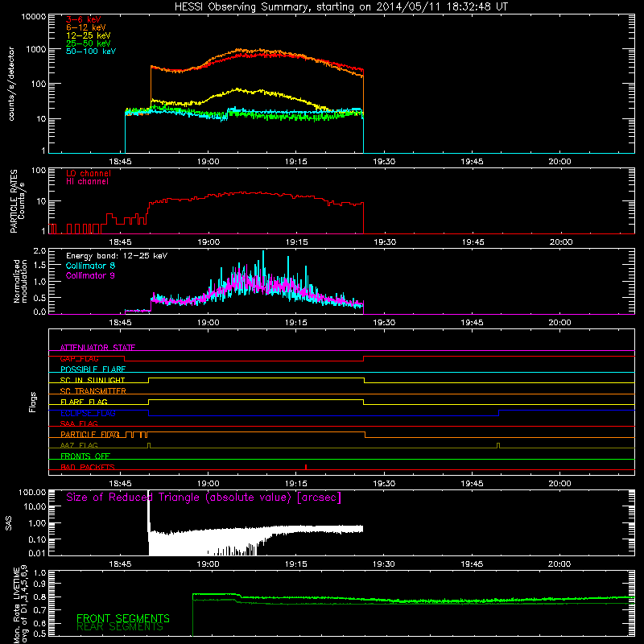Select the HI channel legend label
The height and width of the screenshot is (644, 644).
pos(87,182)
